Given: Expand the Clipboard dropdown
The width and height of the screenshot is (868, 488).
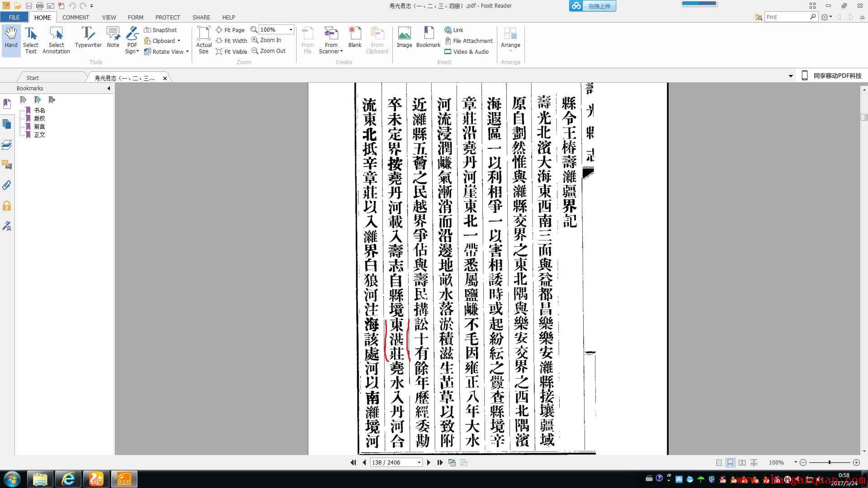Looking at the screenshot, I should coord(179,41).
